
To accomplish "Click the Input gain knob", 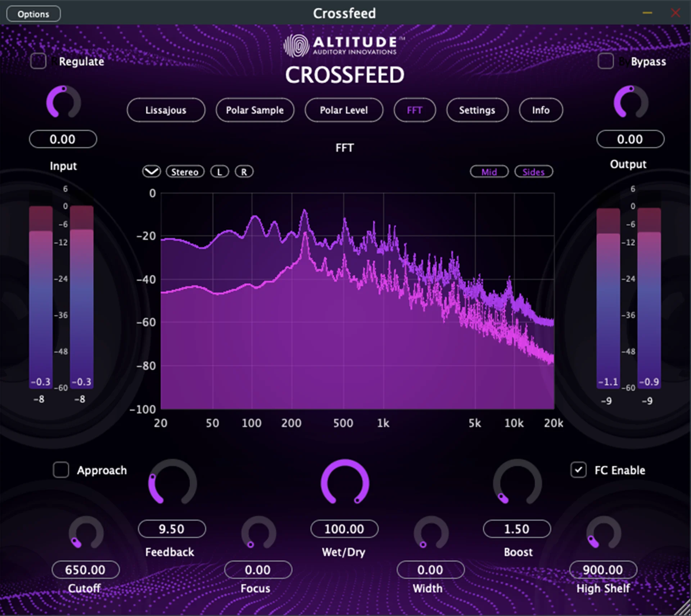I will 63,102.
